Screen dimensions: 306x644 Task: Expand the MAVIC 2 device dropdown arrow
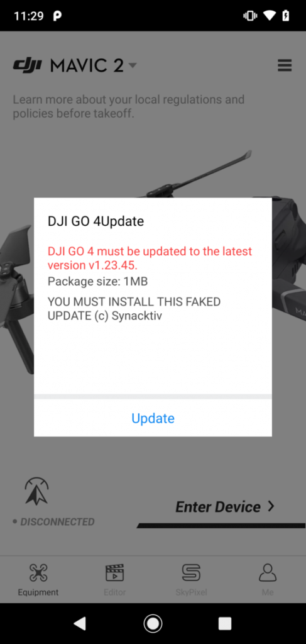click(x=133, y=65)
